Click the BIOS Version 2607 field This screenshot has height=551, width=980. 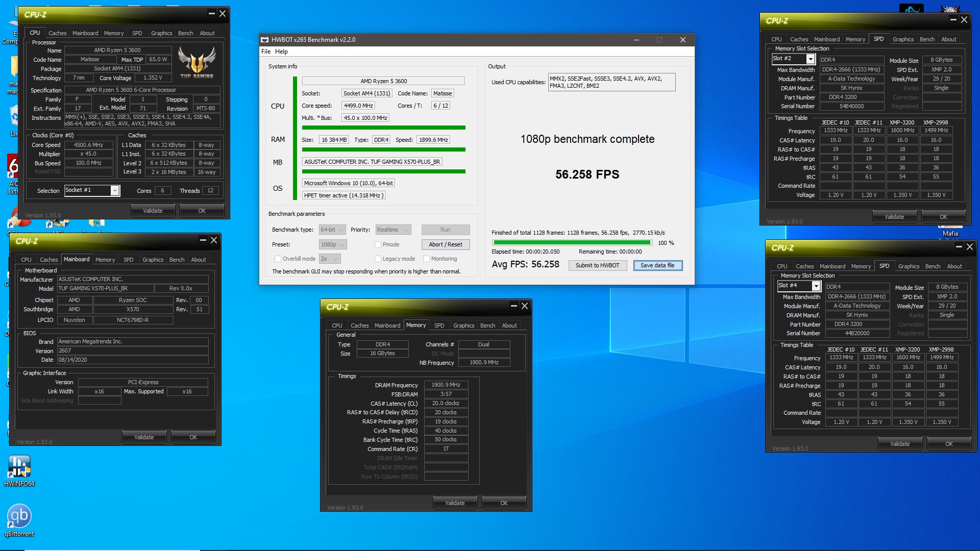[x=133, y=351]
